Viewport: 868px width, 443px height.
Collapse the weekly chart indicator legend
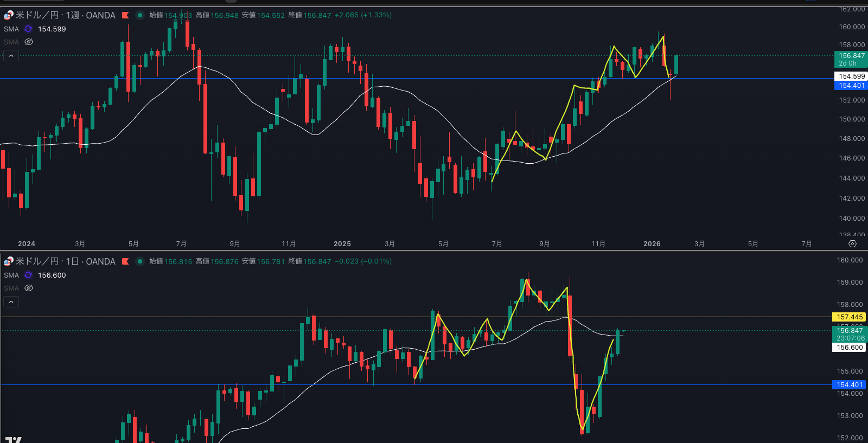click(x=11, y=56)
